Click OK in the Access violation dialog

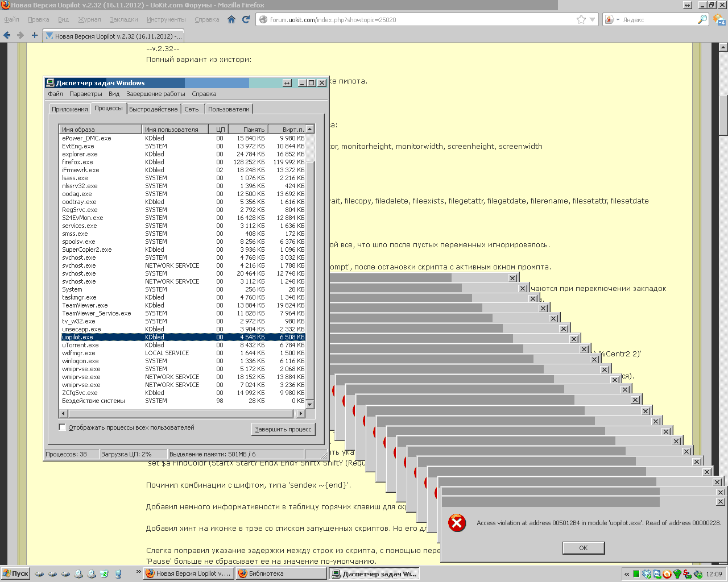pyautogui.click(x=583, y=548)
